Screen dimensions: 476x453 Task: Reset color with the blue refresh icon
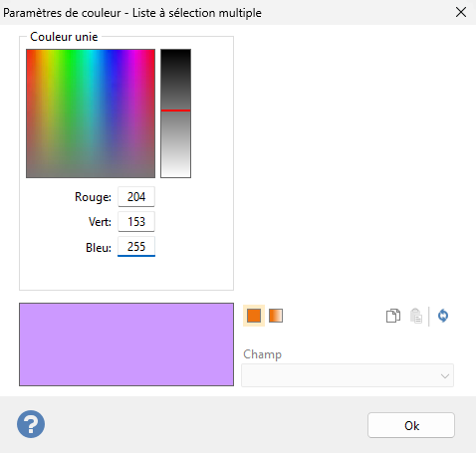tap(443, 316)
